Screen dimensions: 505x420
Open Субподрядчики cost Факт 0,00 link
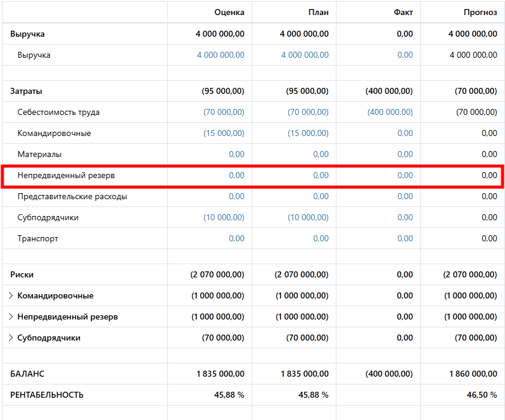(405, 217)
